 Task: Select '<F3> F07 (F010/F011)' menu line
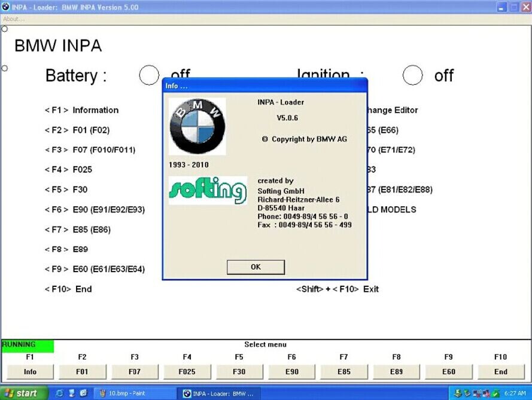point(90,150)
